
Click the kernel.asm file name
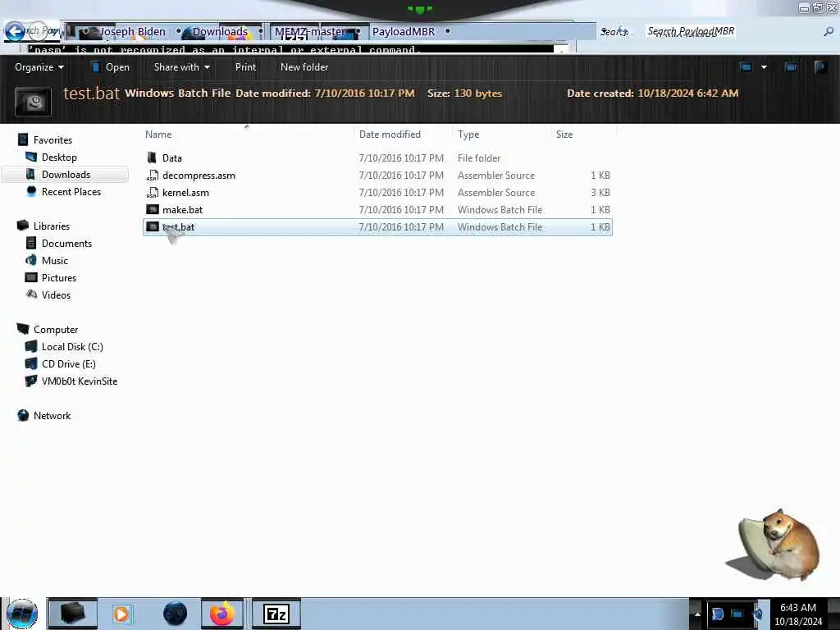pyautogui.click(x=185, y=192)
